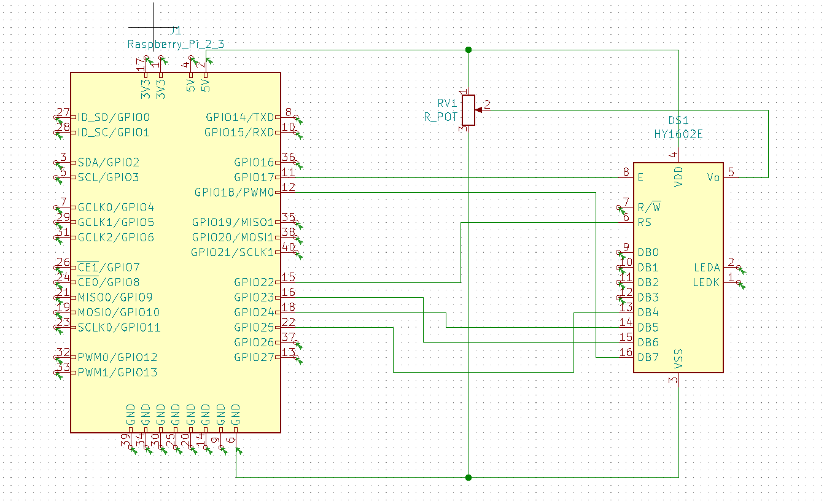Click the GPIO26 pin label
824x504 pixels.
[x=254, y=343]
